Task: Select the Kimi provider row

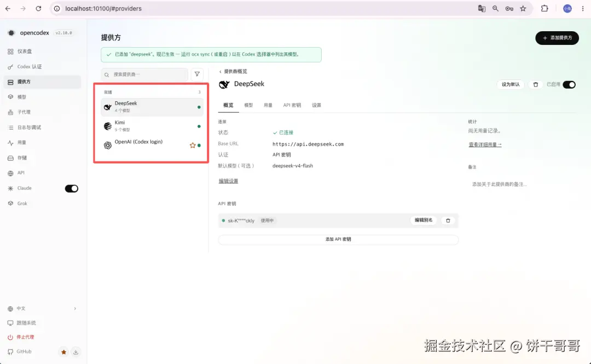Action: tap(152, 126)
